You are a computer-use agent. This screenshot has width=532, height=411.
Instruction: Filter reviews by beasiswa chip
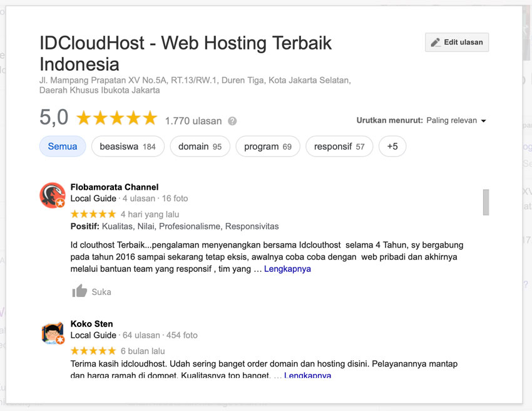[128, 147]
